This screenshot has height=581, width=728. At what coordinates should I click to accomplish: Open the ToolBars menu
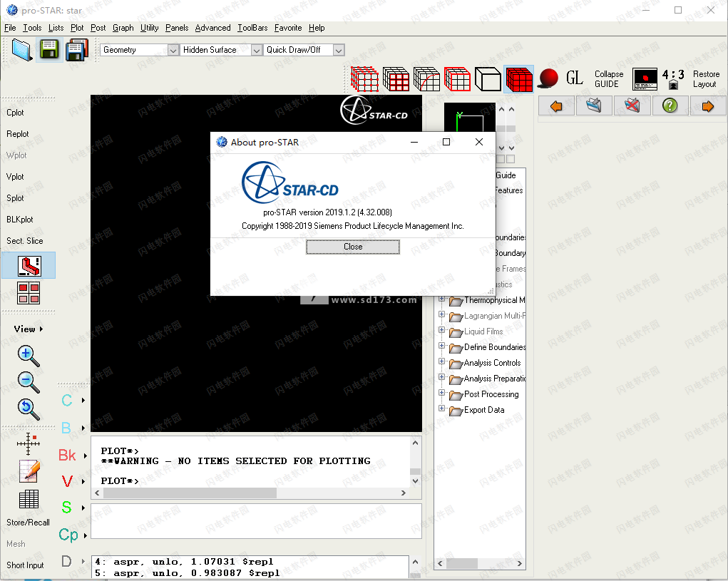pyautogui.click(x=252, y=28)
